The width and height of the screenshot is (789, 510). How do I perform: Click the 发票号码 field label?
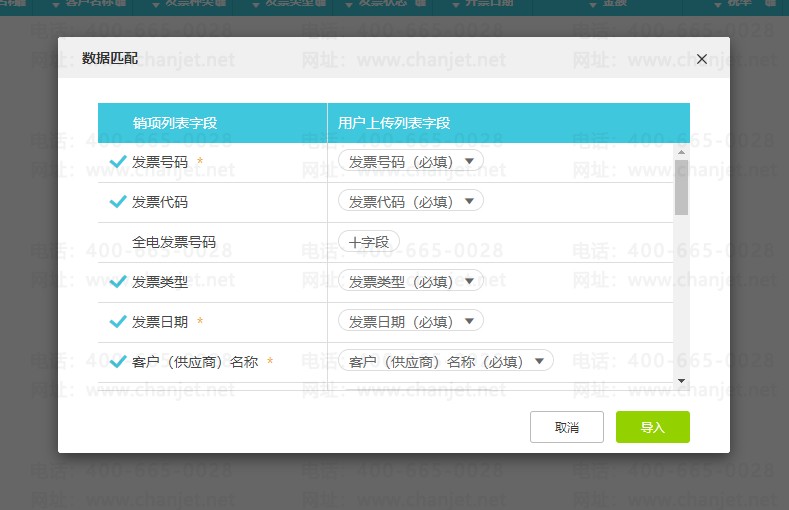click(160, 161)
